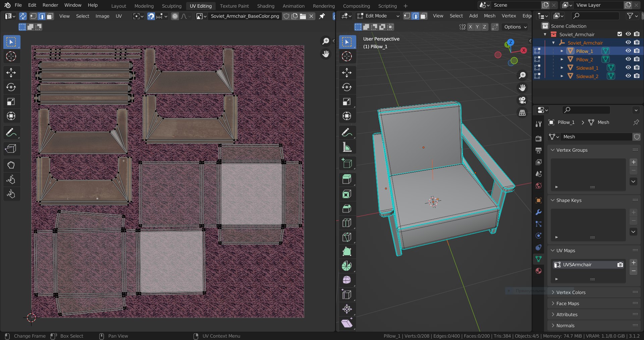Select the Inset Faces tool
Image resolution: width=644 pixels, height=340 pixels.
tap(347, 194)
